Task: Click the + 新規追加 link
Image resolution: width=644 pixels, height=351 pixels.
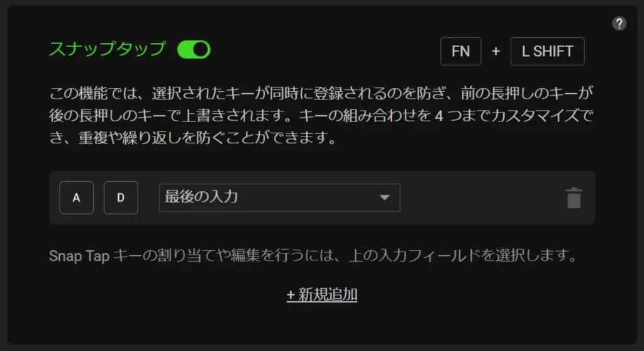Action: point(322,294)
